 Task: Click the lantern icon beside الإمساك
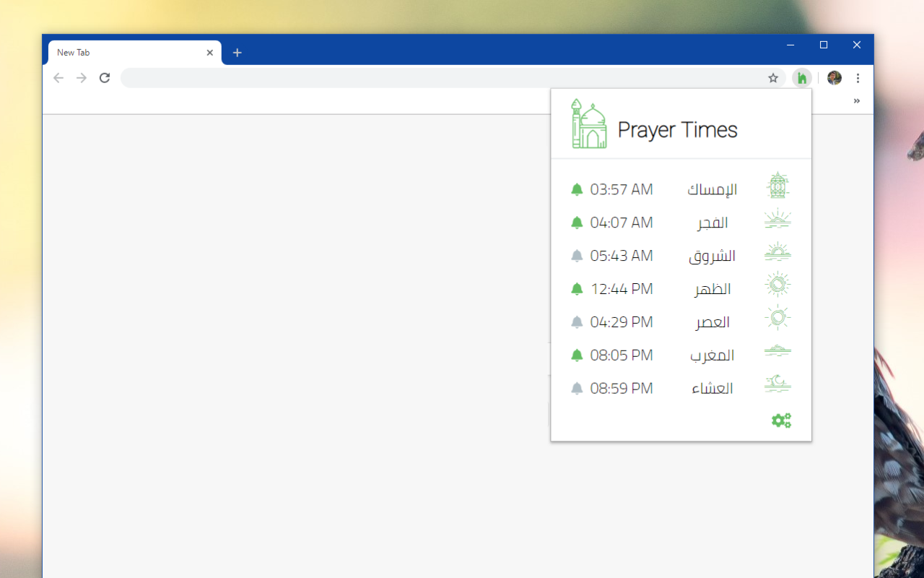(x=777, y=186)
